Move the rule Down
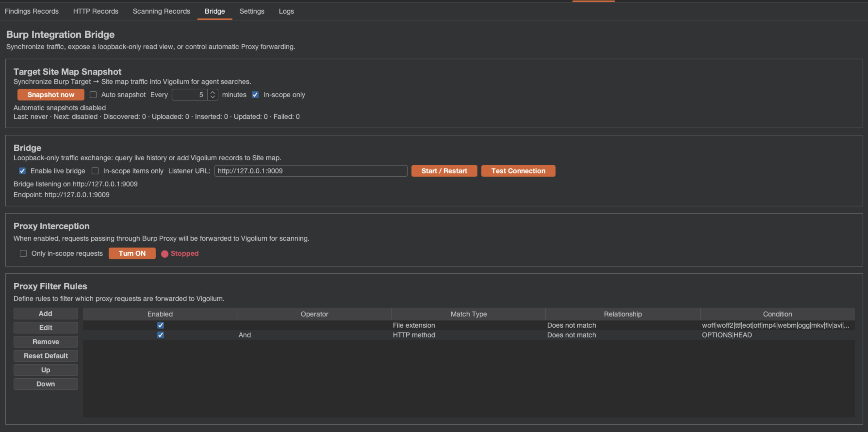The image size is (868, 432). coord(46,384)
